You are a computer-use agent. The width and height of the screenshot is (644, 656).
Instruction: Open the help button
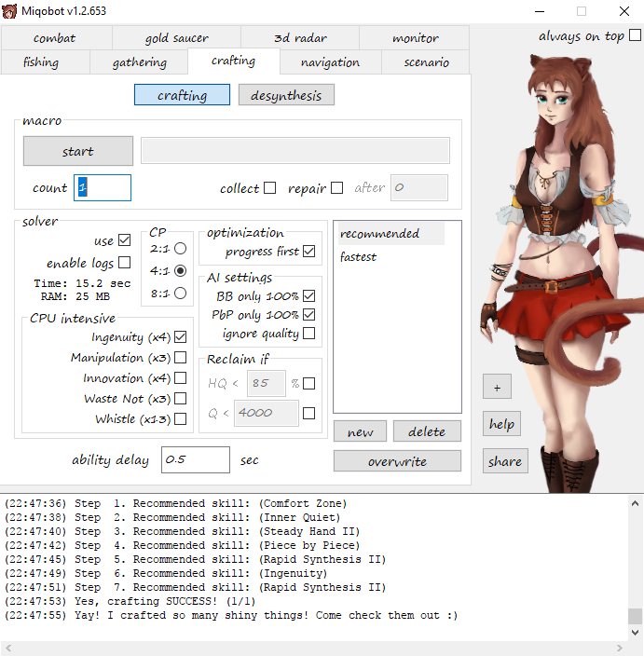[501, 424]
